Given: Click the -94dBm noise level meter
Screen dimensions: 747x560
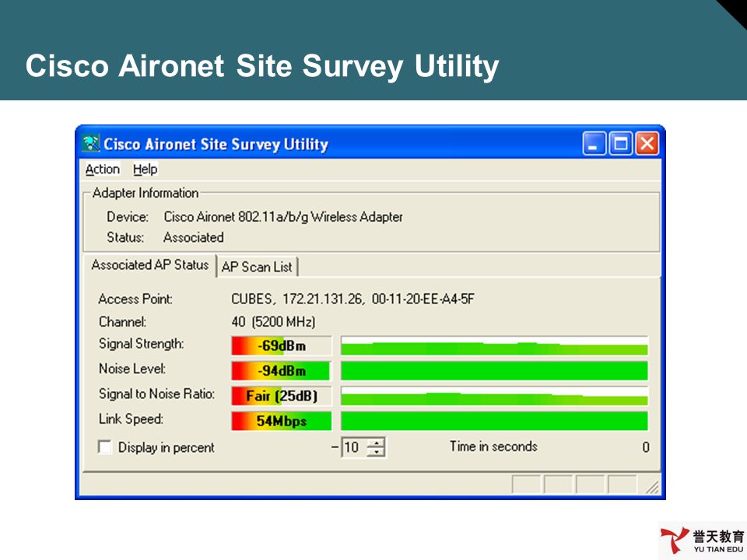Looking at the screenshot, I should click(282, 371).
